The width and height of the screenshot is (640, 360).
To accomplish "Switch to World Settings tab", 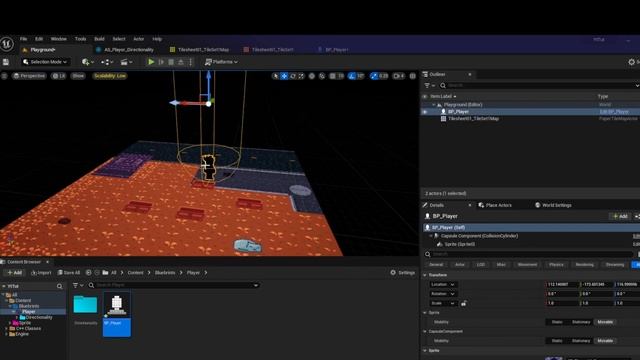I will (x=553, y=205).
